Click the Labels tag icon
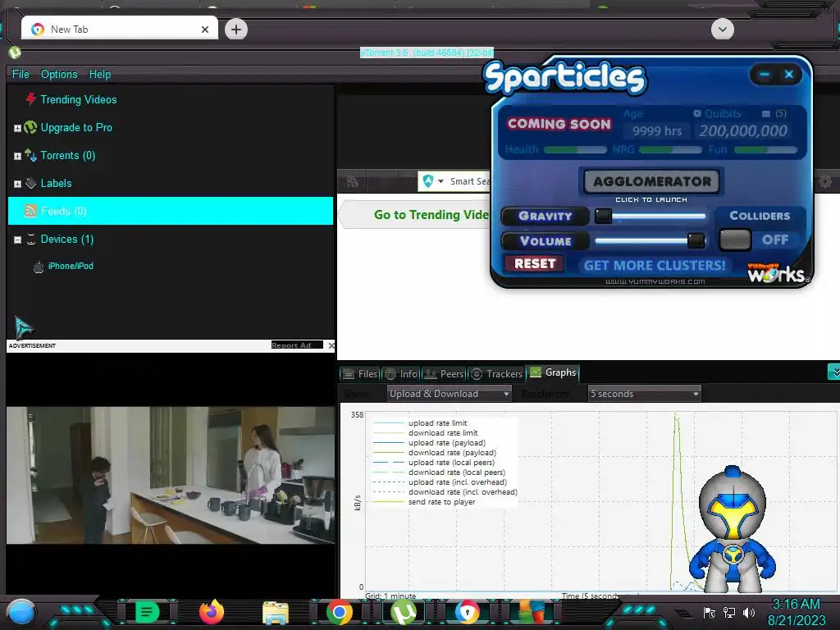This screenshot has height=630, width=840. point(30,183)
